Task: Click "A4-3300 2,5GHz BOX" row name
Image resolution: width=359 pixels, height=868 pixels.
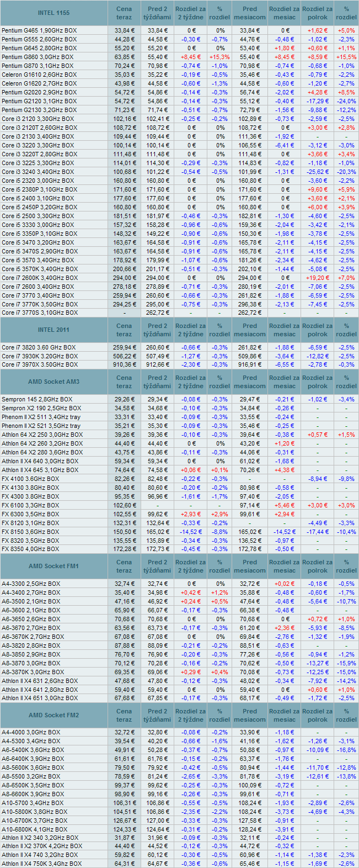Action: [x=31, y=584]
